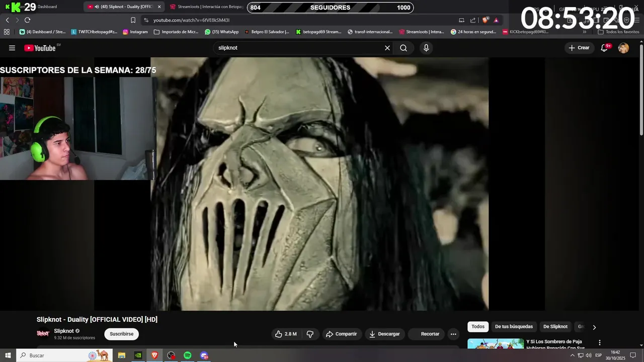Open YouTube notifications bell
The width and height of the screenshot is (644, 362).
coord(605,48)
